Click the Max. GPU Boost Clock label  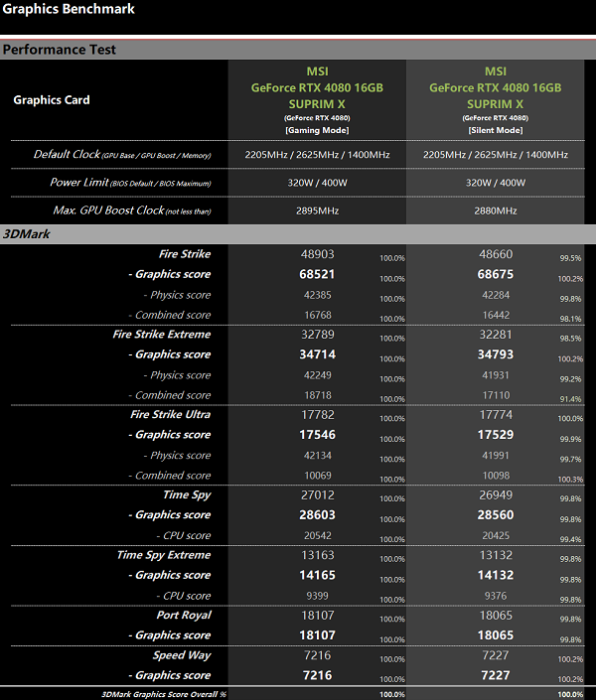(x=132, y=210)
